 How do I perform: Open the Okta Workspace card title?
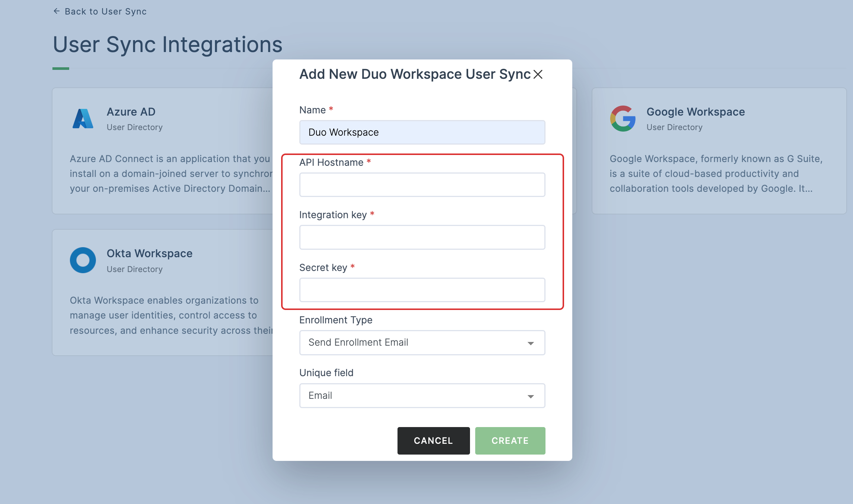[x=149, y=253]
